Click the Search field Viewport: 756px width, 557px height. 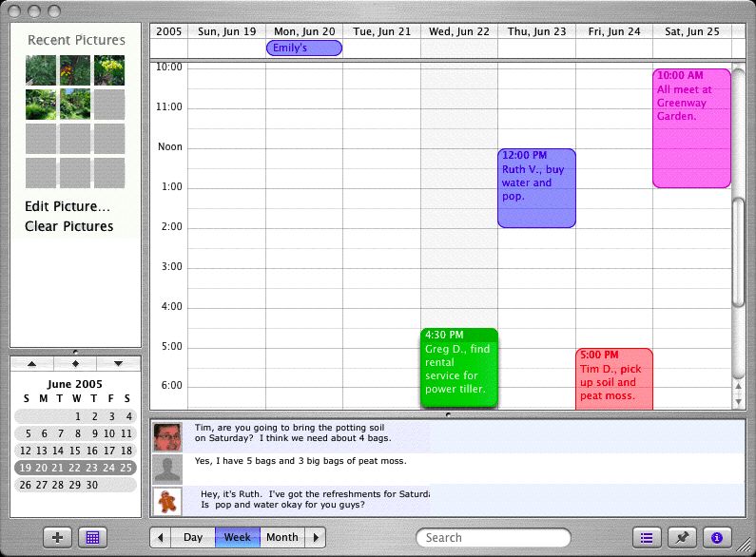(x=494, y=538)
